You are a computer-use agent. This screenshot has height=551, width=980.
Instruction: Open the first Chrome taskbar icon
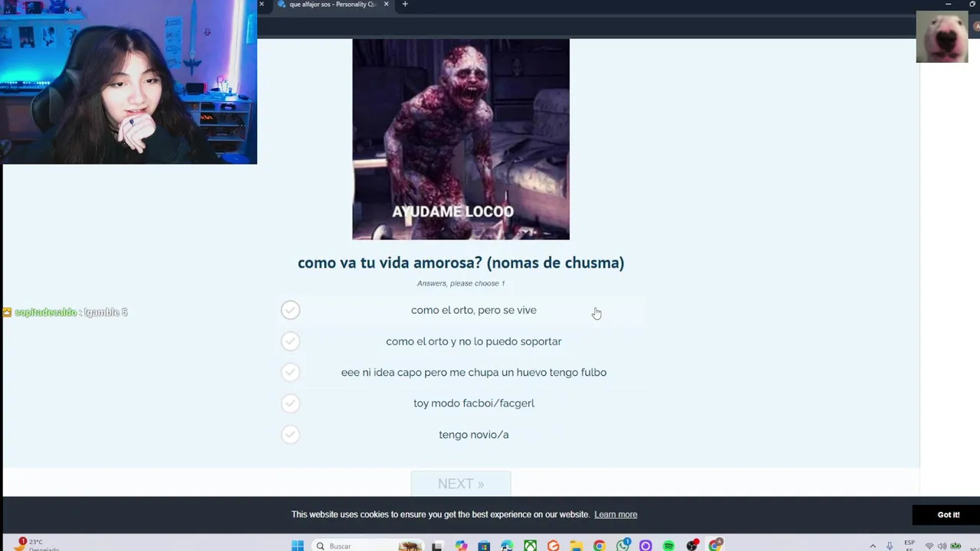point(599,546)
